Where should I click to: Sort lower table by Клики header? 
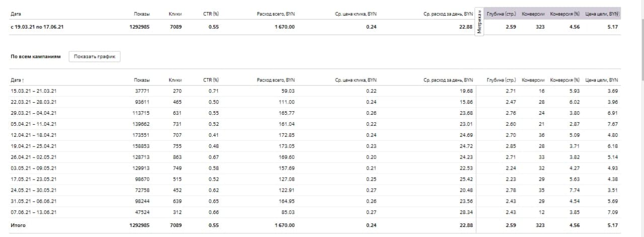tap(175, 80)
